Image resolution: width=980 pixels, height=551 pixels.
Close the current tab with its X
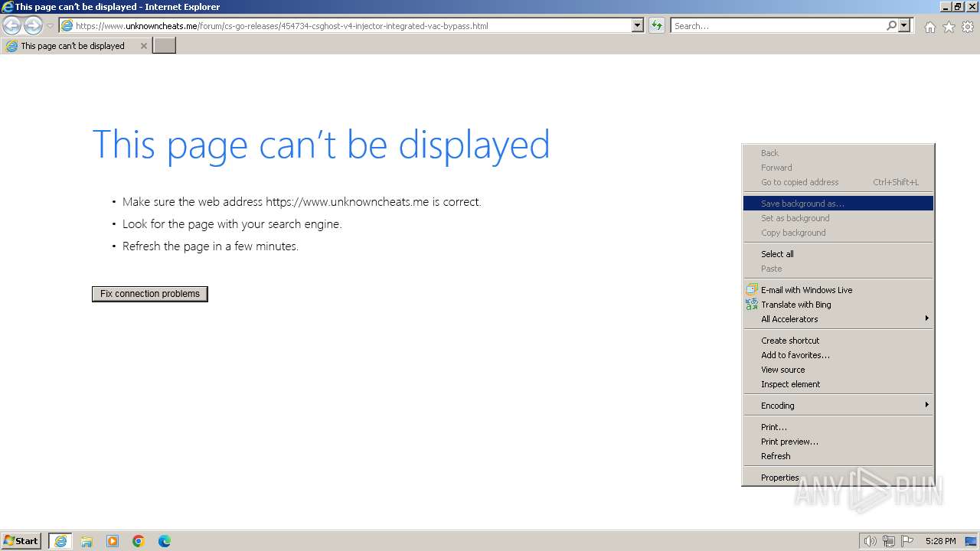click(x=143, y=46)
